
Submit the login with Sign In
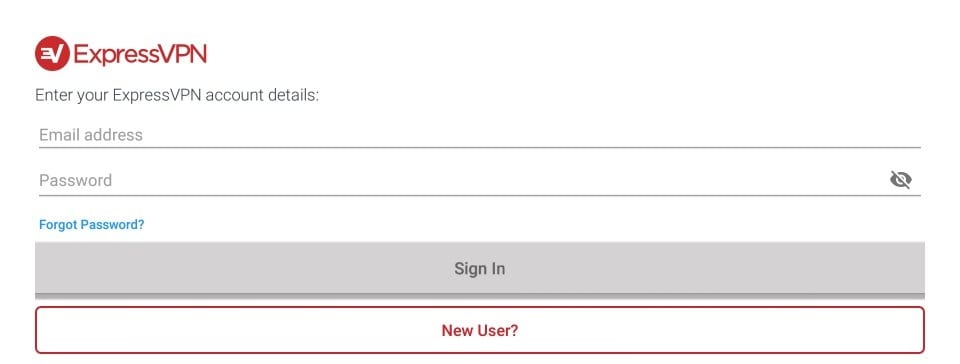[x=479, y=268]
